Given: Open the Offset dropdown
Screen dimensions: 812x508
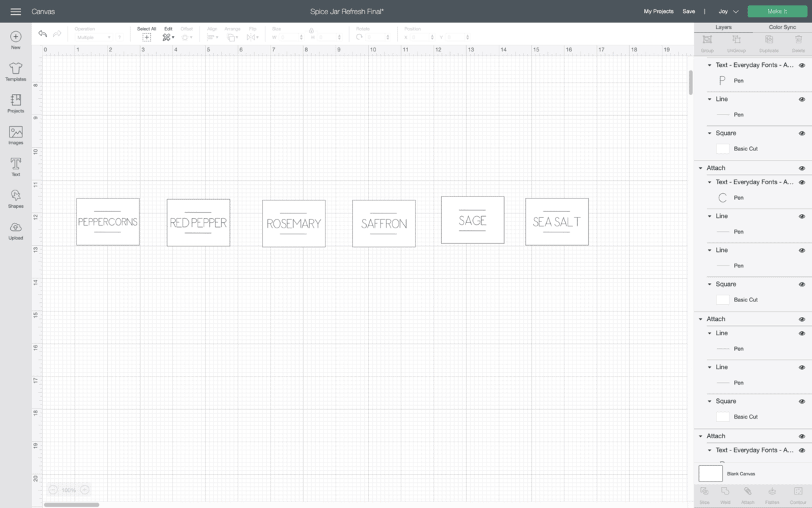Looking at the screenshot, I should [x=187, y=37].
